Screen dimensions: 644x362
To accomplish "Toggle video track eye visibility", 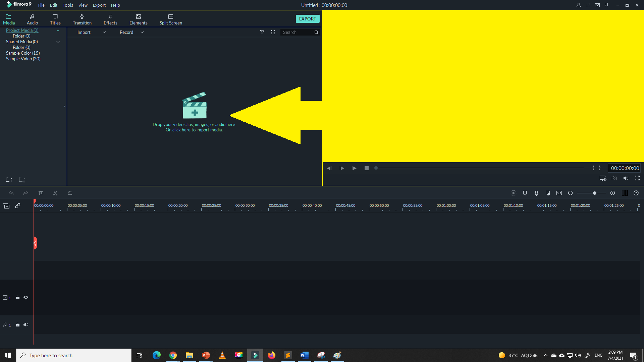I will [x=25, y=297].
